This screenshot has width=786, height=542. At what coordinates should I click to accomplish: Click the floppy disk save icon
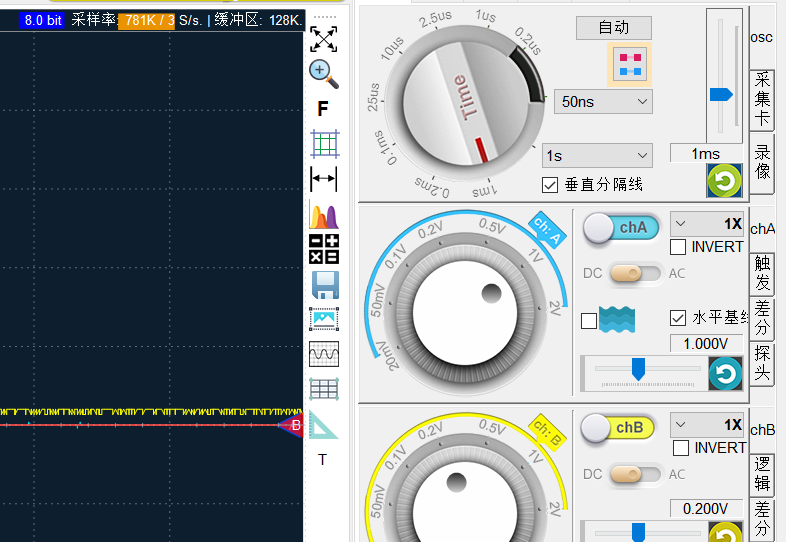coord(325,285)
